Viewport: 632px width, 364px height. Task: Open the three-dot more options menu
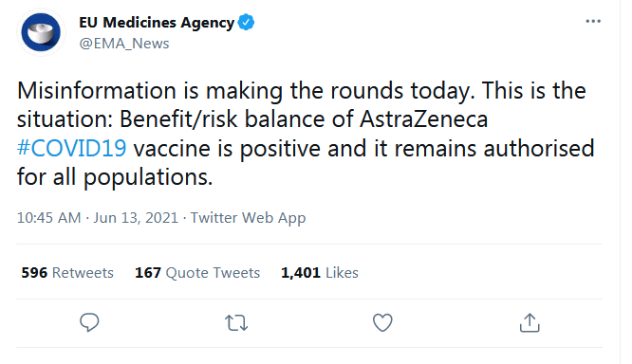pyautogui.click(x=593, y=21)
